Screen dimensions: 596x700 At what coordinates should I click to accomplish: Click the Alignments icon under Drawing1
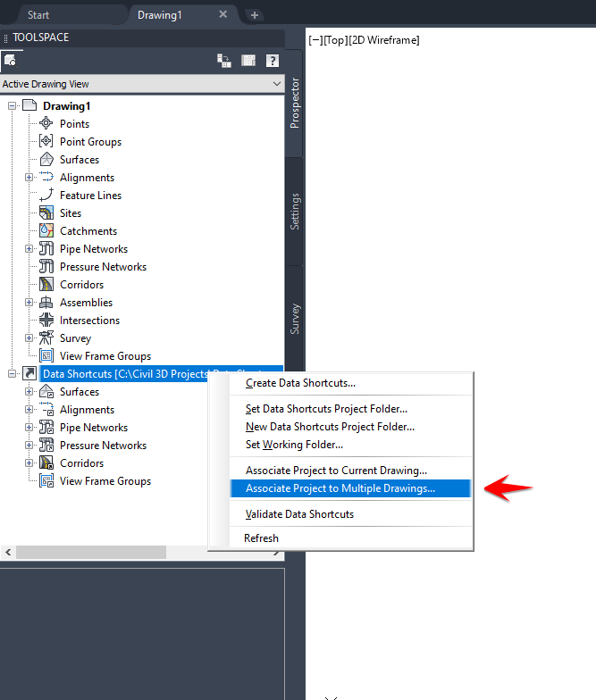point(46,177)
